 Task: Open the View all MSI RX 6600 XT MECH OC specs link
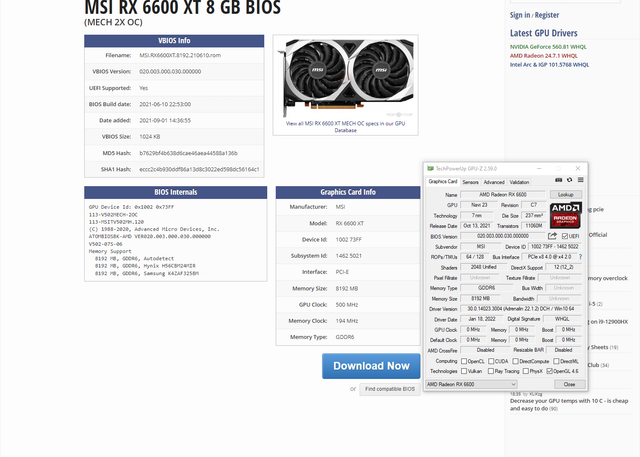click(345, 127)
